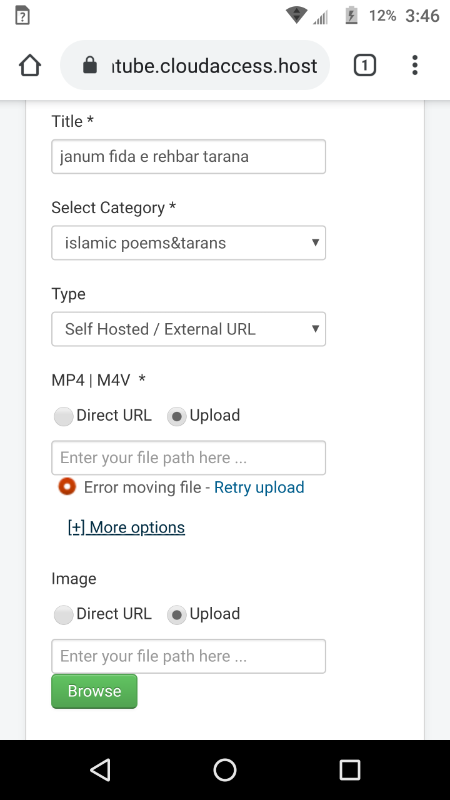Image resolution: width=450 pixels, height=800 pixels.
Task: Tap the address bar URL text
Action: point(215,66)
